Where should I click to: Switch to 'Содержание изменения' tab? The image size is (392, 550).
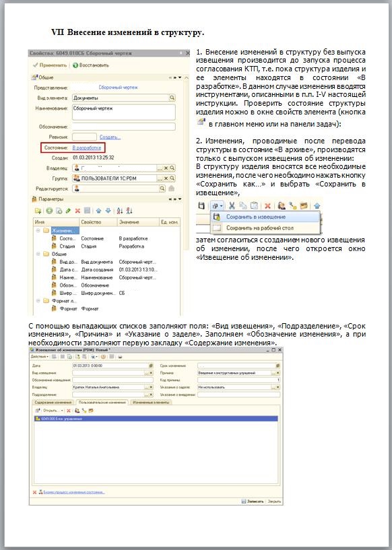53,403
